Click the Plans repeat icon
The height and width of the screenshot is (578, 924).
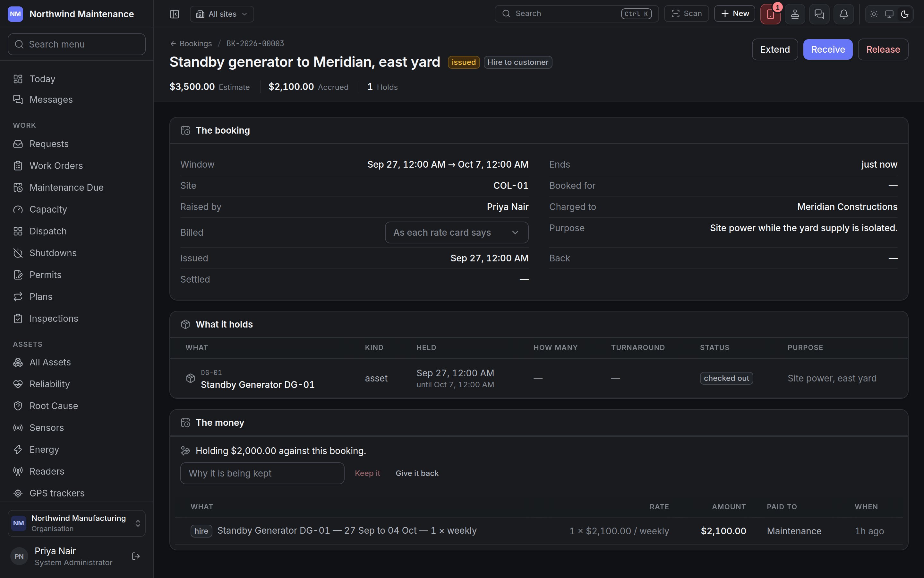coord(18,297)
